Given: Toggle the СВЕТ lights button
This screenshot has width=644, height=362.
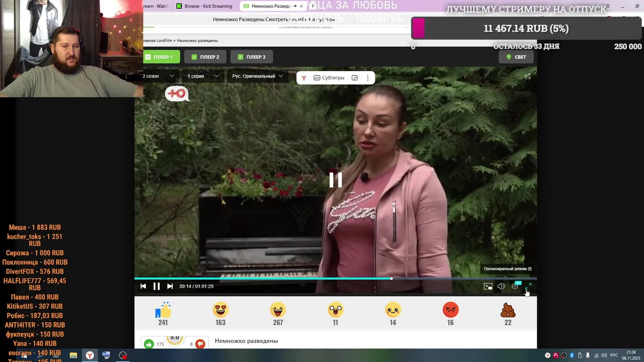Looking at the screenshot, I should 516,57.
